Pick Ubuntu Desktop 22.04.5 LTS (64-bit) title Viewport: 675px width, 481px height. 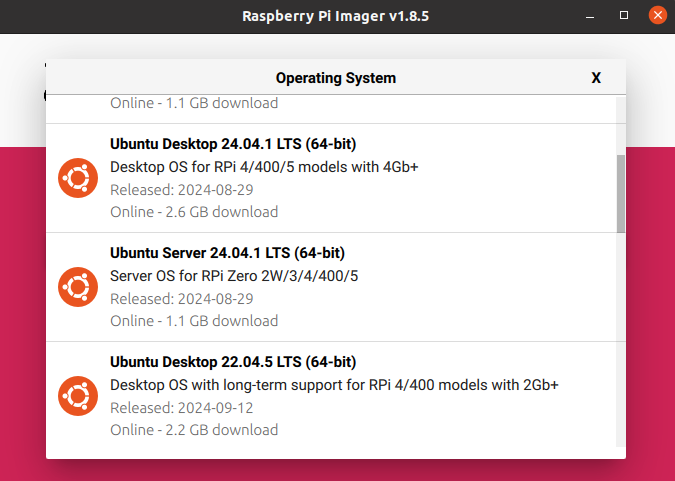coord(233,362)
